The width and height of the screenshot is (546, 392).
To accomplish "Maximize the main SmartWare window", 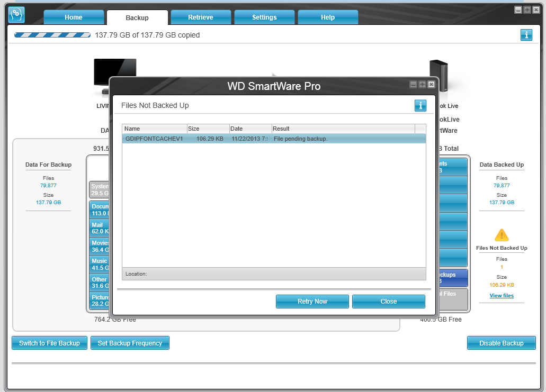I will point(527,10).
